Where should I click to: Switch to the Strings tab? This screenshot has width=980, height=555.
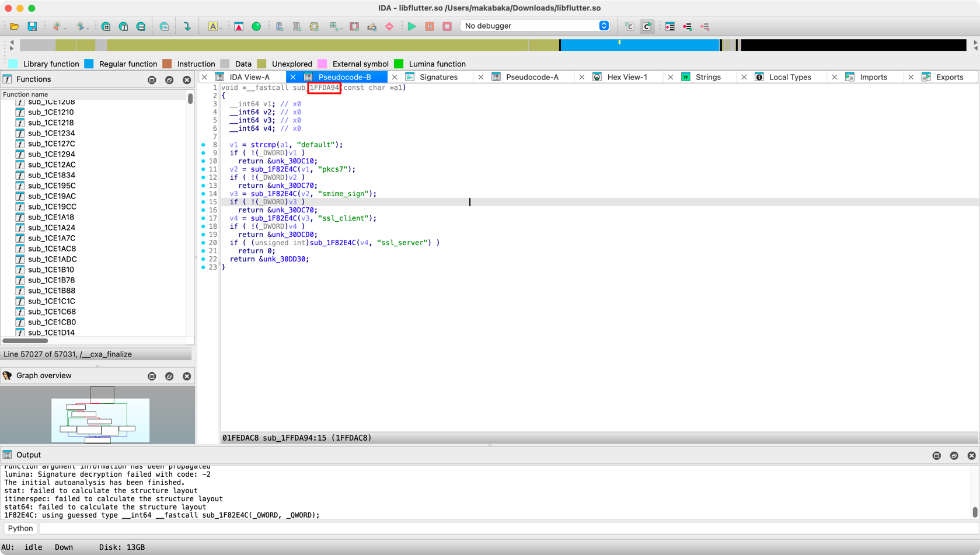pos(708,77)
